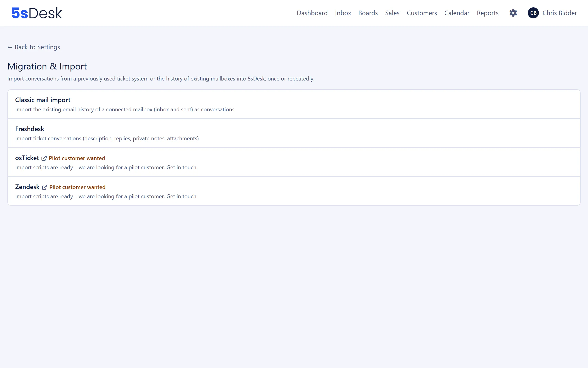Open the osTicket import entry
Viewport: 588px width, 368px height.
(294, 162)
